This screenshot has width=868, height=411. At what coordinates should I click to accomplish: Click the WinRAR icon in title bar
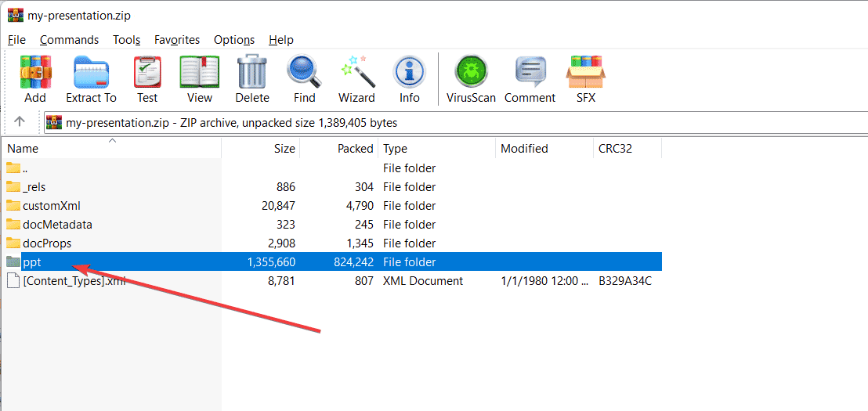pyautogui.click(x=16, y=14)
